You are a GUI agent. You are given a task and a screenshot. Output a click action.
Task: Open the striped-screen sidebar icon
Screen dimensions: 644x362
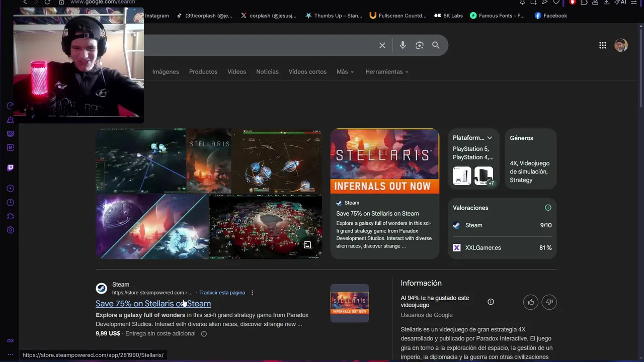tap(10, 134)
